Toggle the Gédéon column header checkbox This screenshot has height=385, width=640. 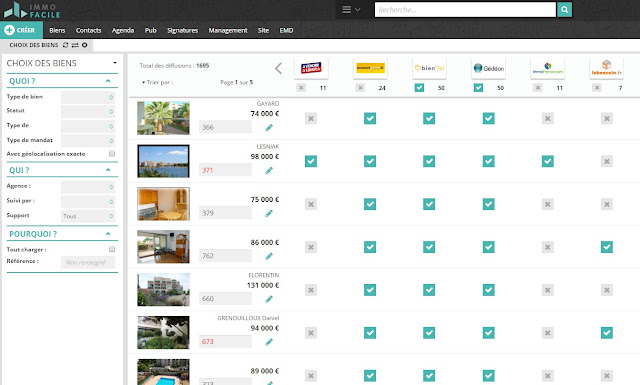478,87
